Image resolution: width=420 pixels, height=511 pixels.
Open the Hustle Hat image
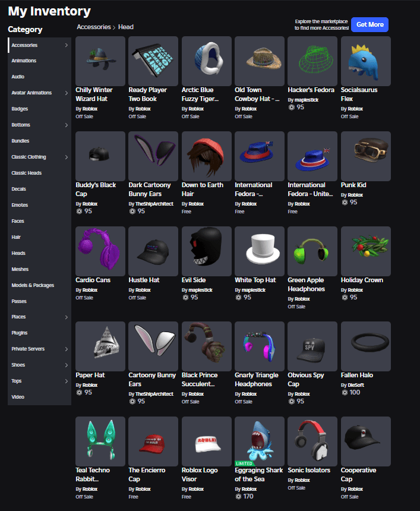(x=153, y=251)
